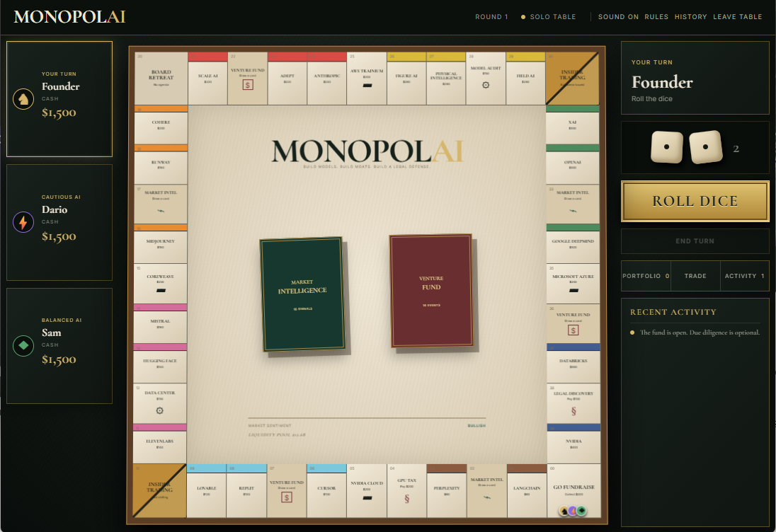Click the gear icon on Data Center tile
The width and height of the screenshot is (776, 532).
(x=159, y=410)
